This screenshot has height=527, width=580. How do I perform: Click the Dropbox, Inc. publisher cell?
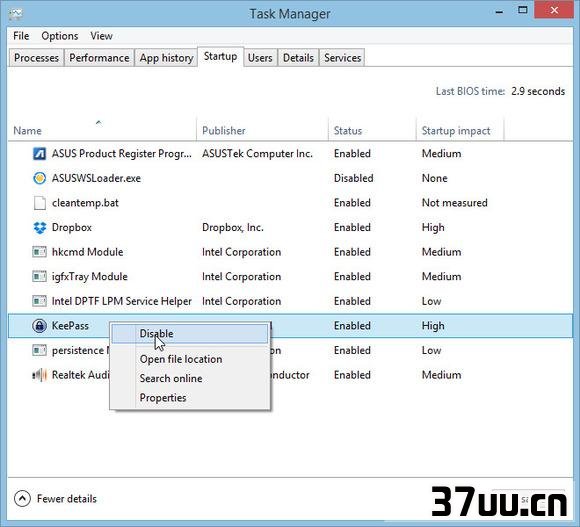[233, 227]
